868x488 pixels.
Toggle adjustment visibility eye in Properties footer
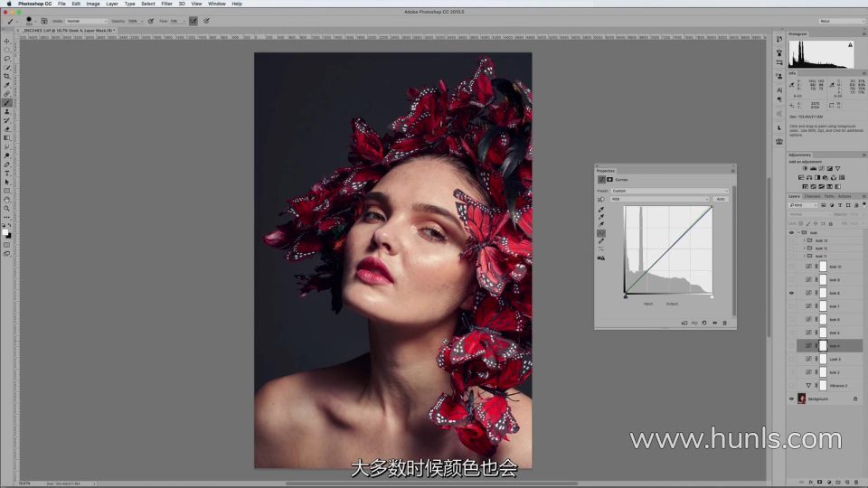[714, 323]
